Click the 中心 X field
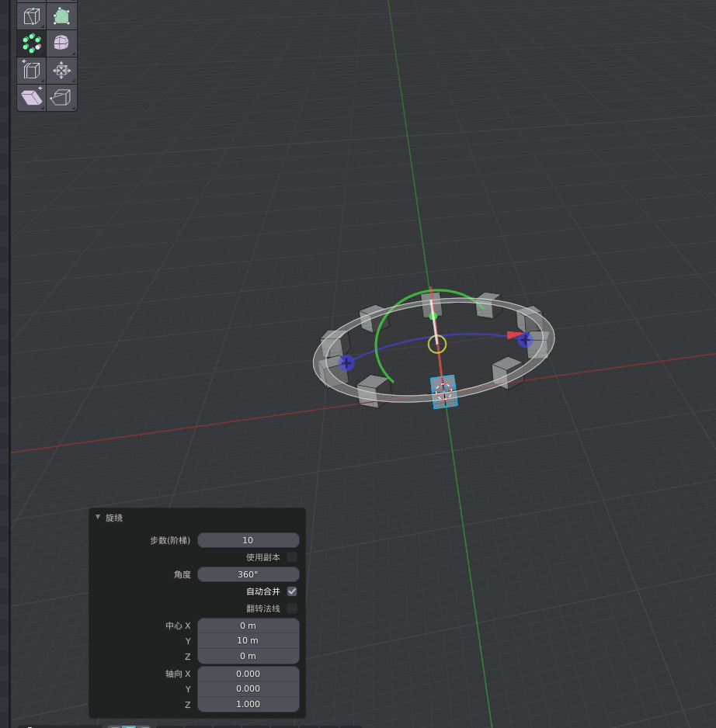The width and height of the screenshot is (716, 728). (248, 626)
